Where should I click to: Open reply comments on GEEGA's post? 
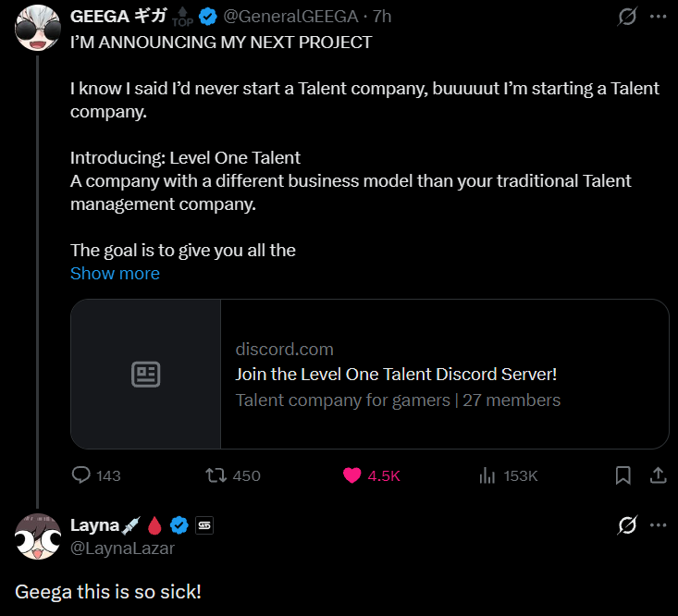tap(96, 475)
